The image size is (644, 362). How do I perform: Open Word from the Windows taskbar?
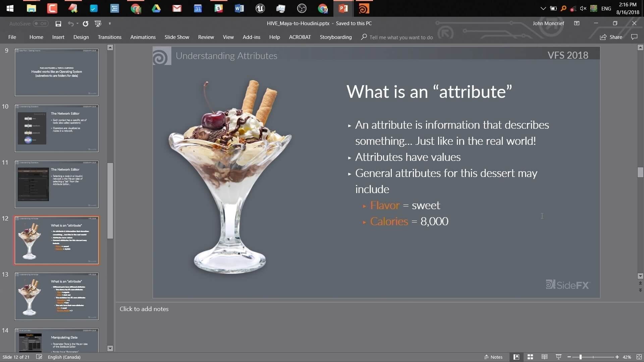[x=239, y=8]
